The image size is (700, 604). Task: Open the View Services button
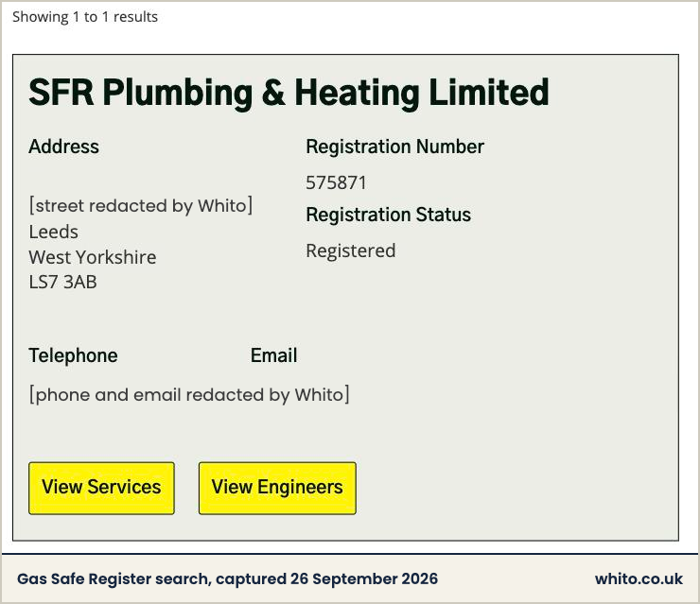click(x=101, y=488)
